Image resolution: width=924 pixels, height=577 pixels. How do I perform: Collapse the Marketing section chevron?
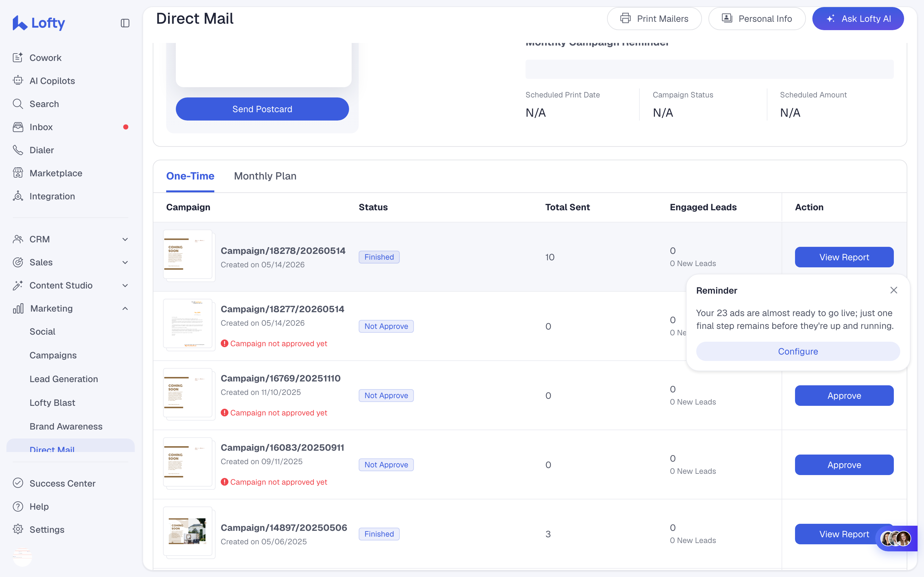(125, 308)
